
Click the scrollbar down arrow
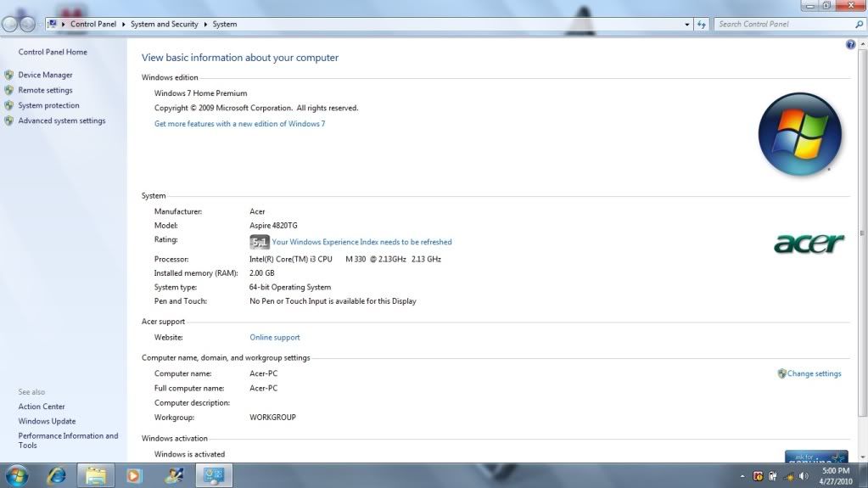tap(862, 457)
